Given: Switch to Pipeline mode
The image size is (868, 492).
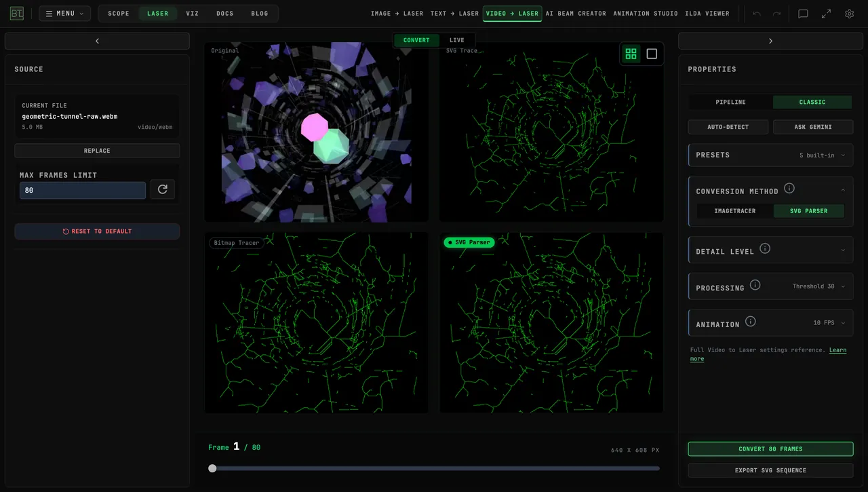Looking at the screenshot, I should click(730, 102).
